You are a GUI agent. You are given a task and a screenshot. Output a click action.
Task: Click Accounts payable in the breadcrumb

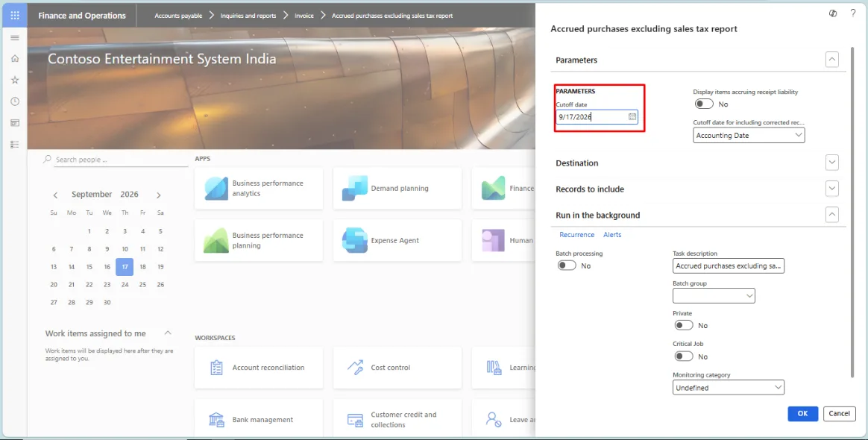point(178,16)
